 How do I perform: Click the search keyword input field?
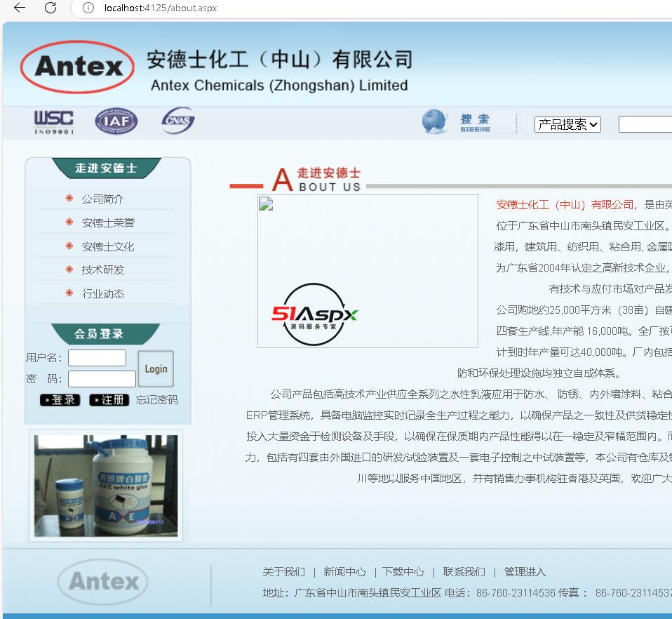point(645,124)
